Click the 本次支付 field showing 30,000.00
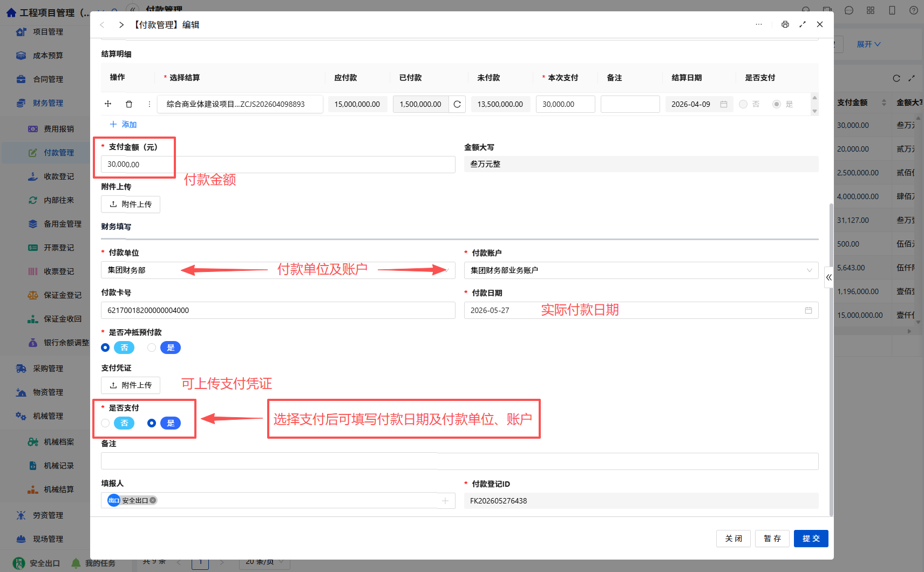 tap(566, 104)
